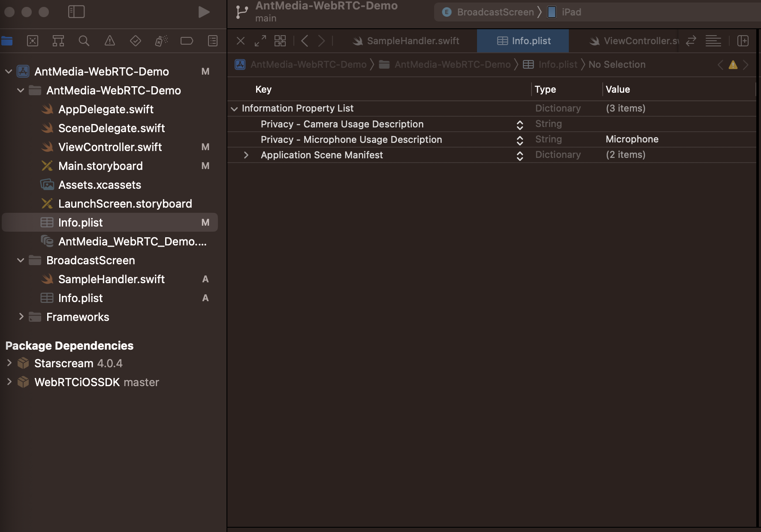This screenshot has height=532, width=761.
Task: Open AppDelegate.swift in the navigator
Action: pyautogui.click(x=106, y=109)
